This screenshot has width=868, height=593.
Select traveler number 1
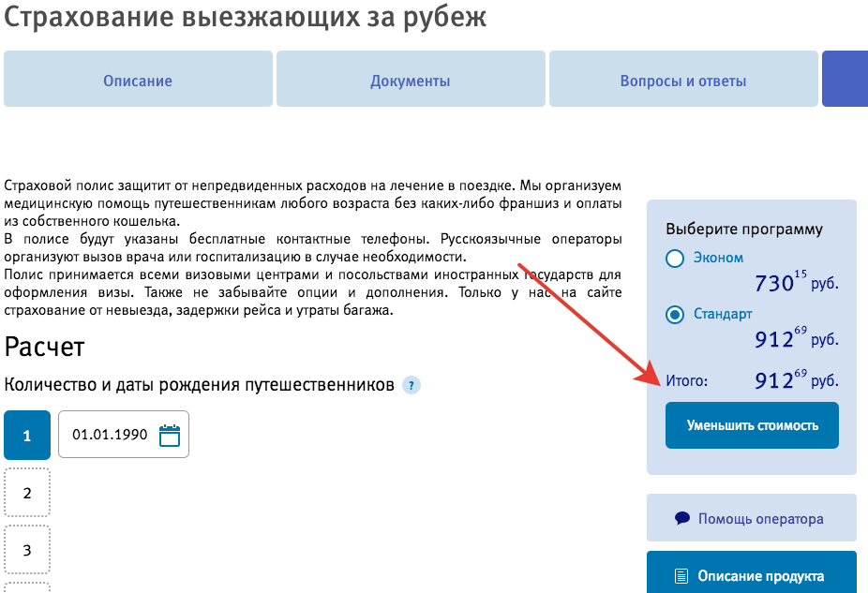pos(26,434)
